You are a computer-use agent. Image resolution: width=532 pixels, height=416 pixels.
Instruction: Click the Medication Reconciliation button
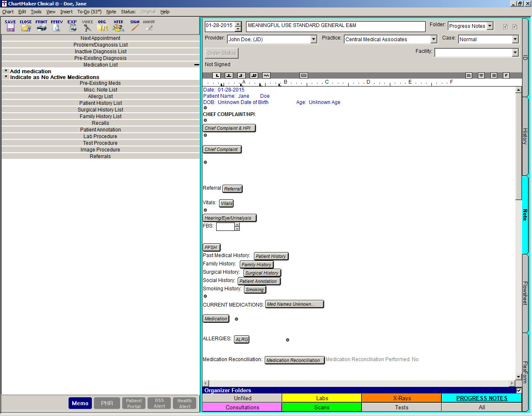[294, 360]
